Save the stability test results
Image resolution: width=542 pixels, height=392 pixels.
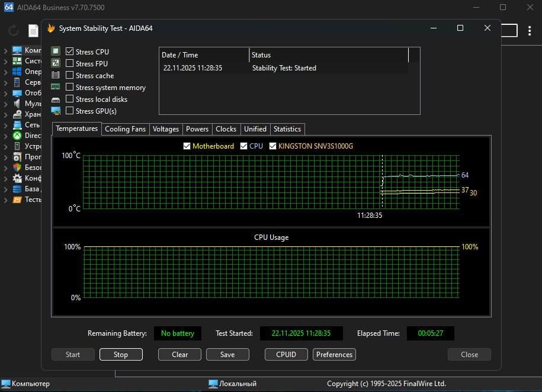coord(227,354)
